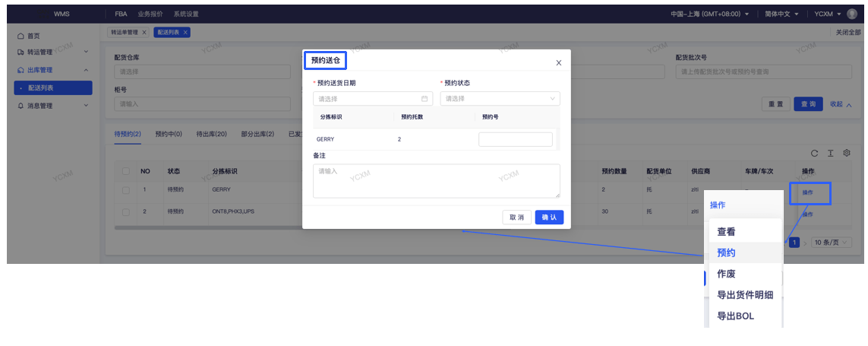Screen dimensions: 868x346
Task: Confirm the dialog with 确认 button
Action: [549, 217]
